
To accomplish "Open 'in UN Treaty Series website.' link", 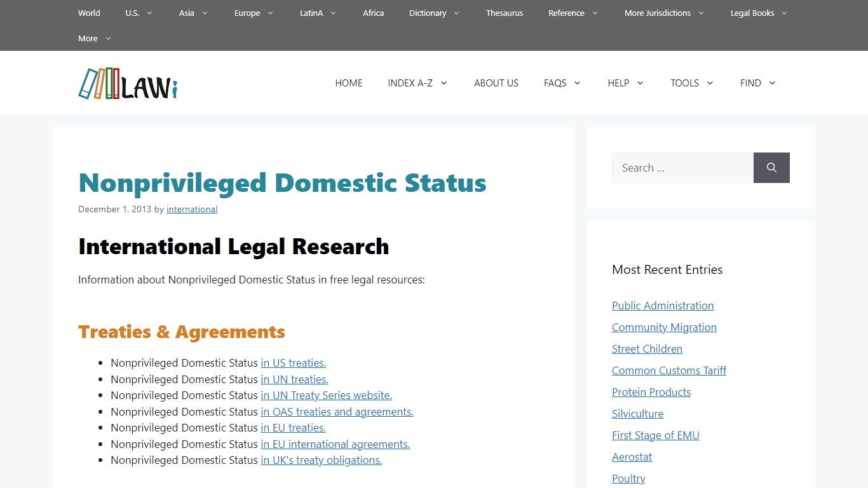I will click(326, 395).
